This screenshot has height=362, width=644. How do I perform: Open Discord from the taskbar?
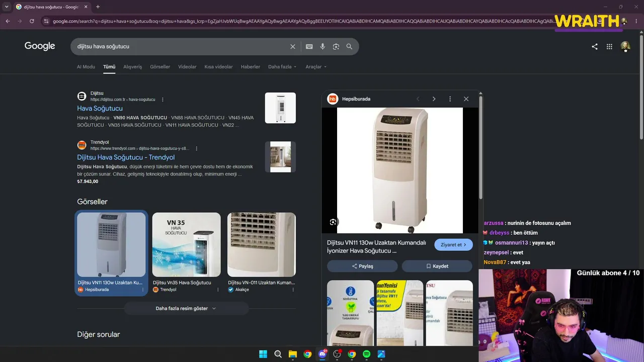(323, 354)
